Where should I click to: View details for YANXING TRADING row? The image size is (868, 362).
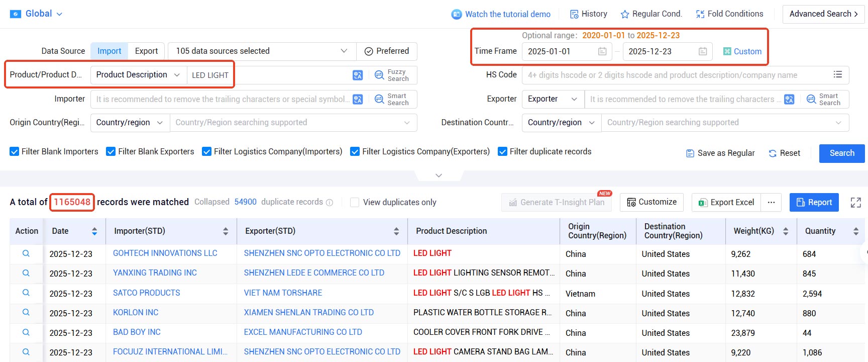26,273
